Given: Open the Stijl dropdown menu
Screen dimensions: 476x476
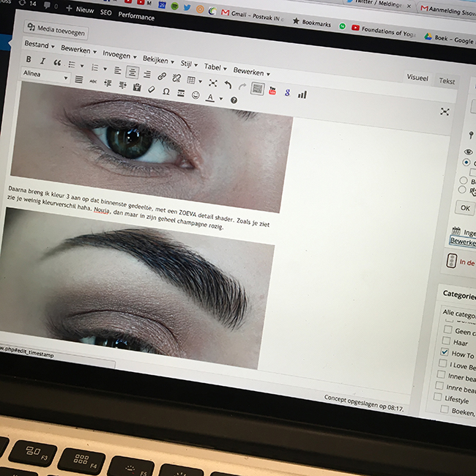Looking at the screenshot, I should (189, 64).
